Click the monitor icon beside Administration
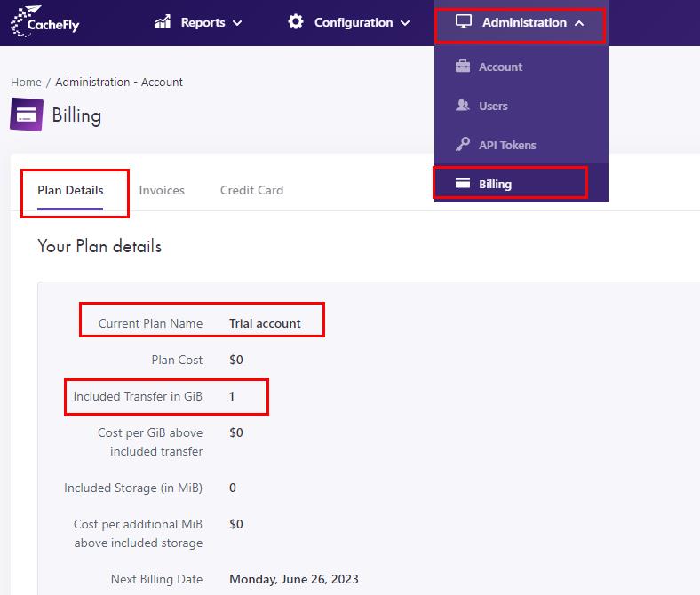The image size is (700, 595). click(463, 22)
